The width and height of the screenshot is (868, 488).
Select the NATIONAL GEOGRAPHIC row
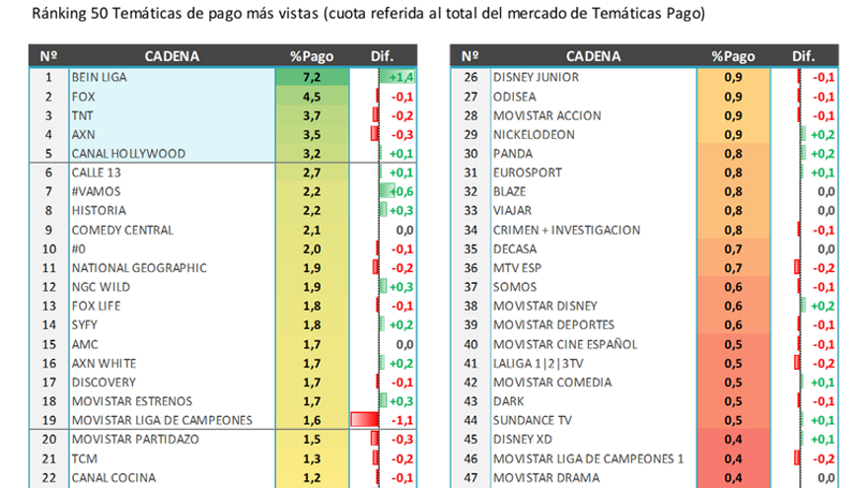click(x=139, y=268)
